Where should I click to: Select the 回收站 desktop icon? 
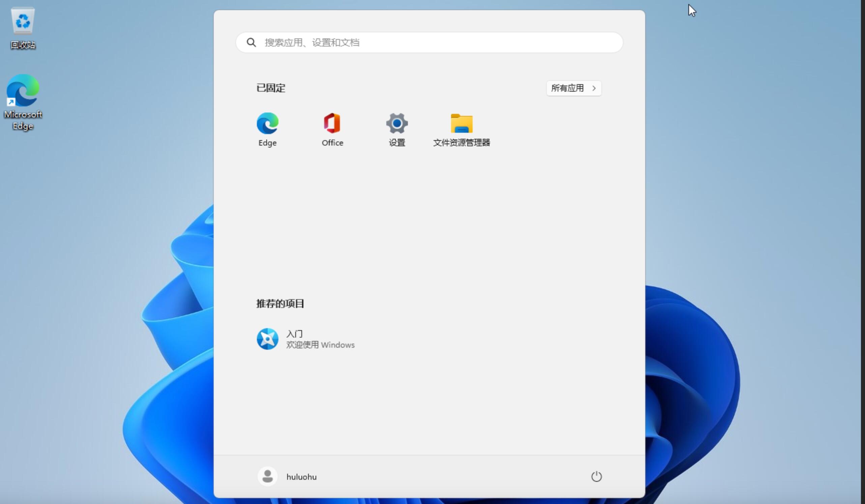pos(23,29)
